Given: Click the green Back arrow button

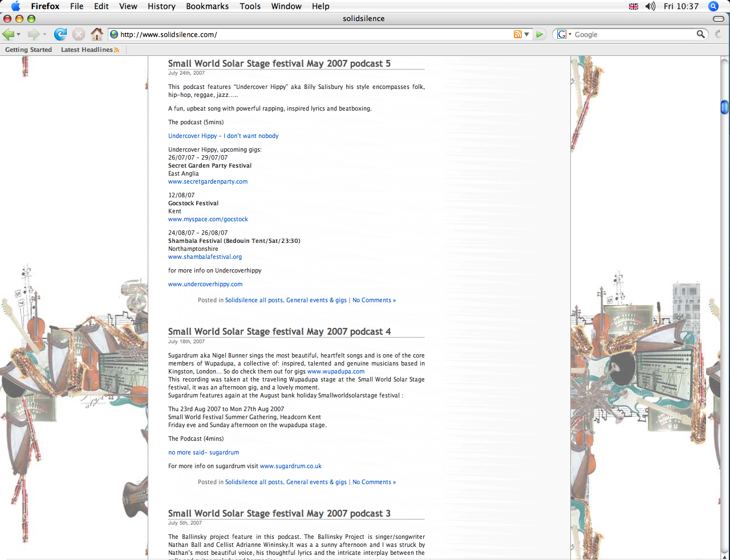Looking at the screenshot, I should pos(9,35).
